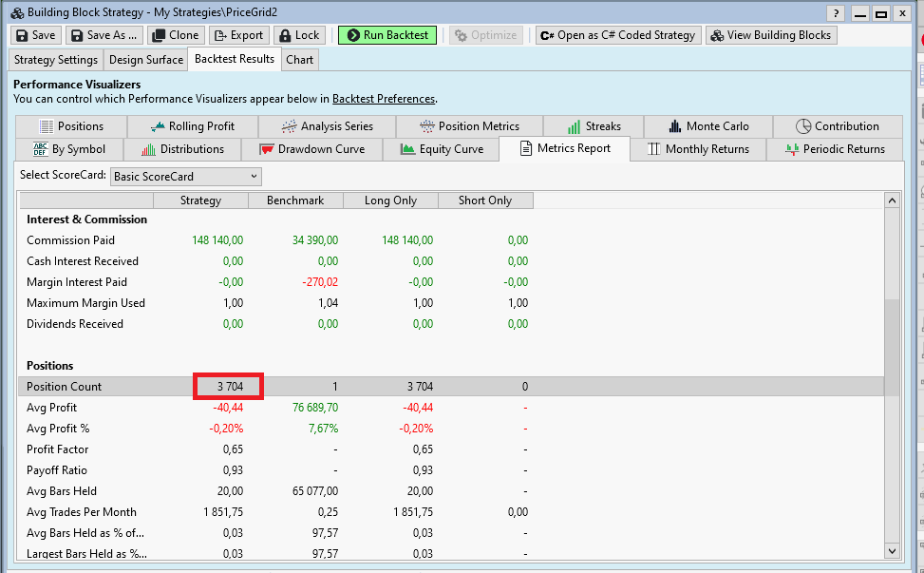Switch to Strategy Settings tab
The height and width of the screenshot is (573, 924).
(56, 60)
